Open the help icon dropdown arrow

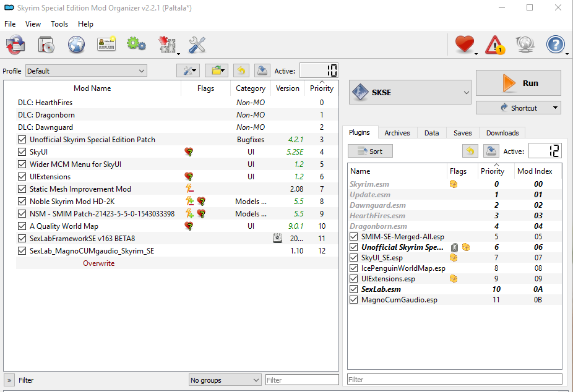567,54
